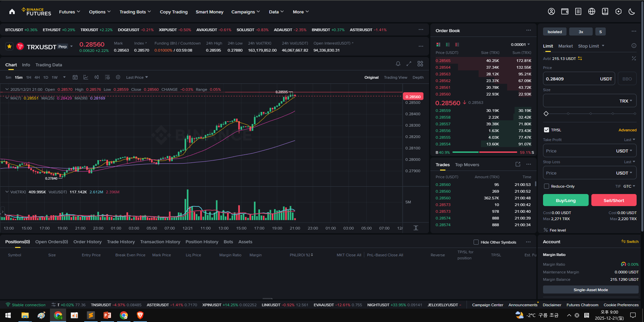Open PowerPoint in the taskbar

pos(107,315)
